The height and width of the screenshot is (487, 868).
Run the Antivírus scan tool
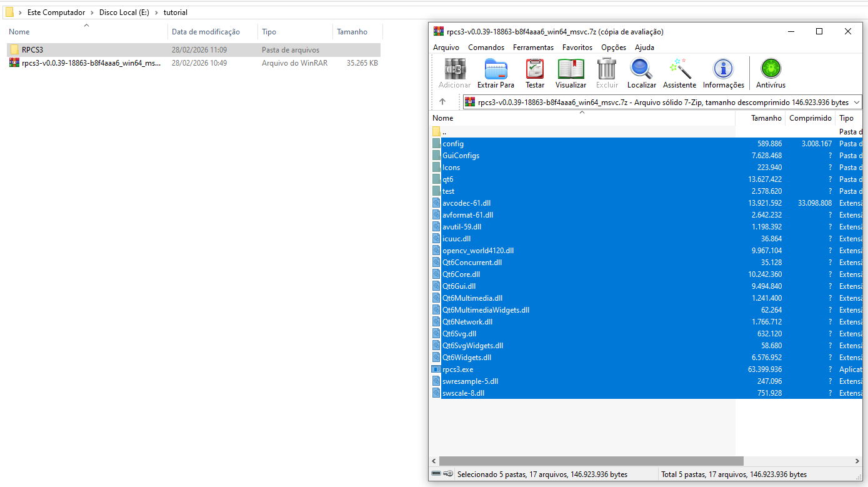771,73
